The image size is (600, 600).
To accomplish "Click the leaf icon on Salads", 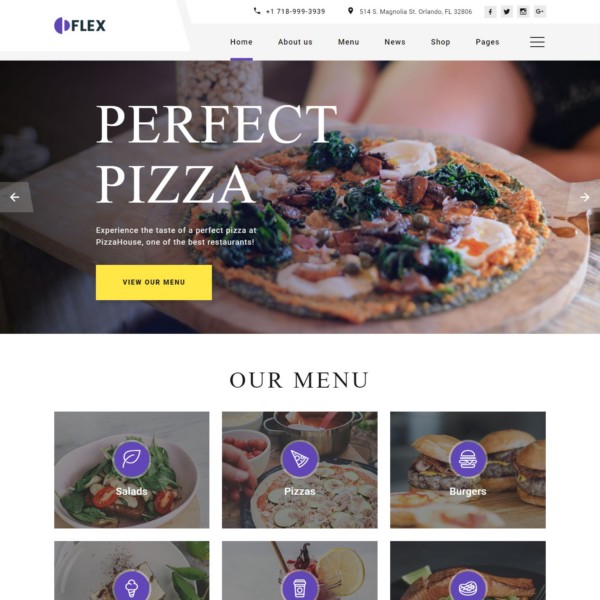I will click(x=131, y=459).
